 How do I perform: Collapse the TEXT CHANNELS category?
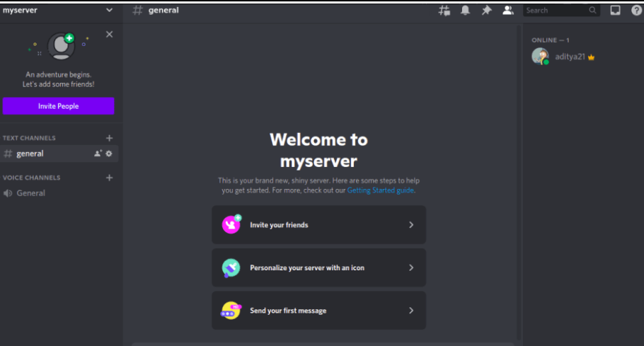tap(29, 138)
